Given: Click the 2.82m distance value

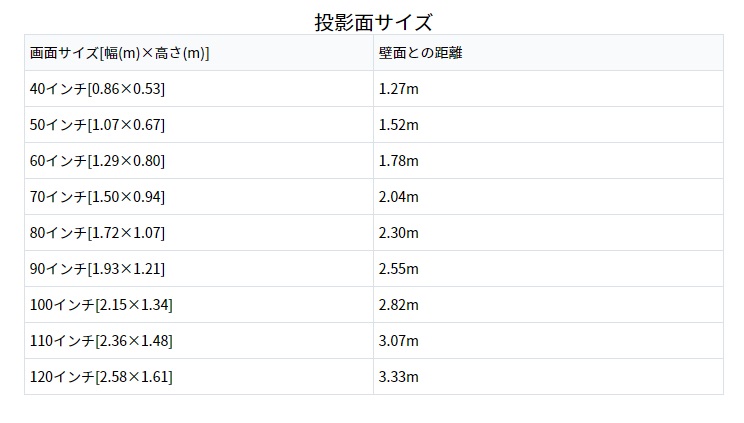Looking at the screenshot, I should coord(398,305).
